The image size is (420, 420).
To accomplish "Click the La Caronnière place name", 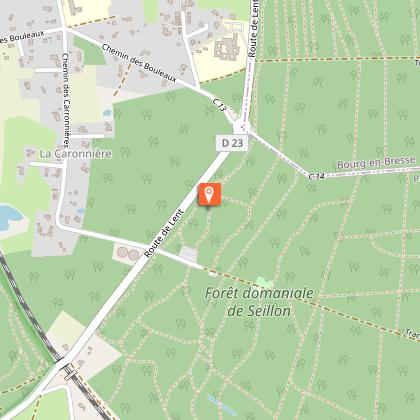I will 75,154.
